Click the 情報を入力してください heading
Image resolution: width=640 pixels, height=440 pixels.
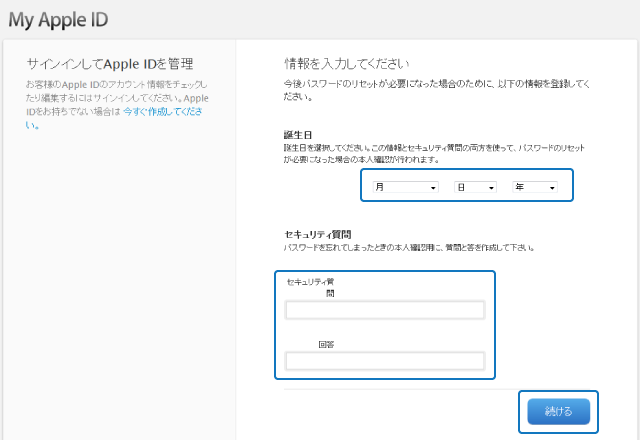tap(346, 64)
